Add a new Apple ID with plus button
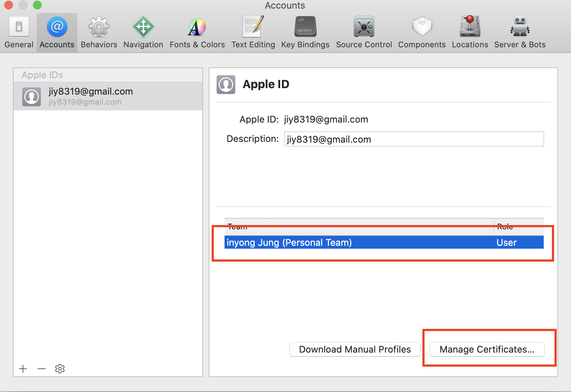 coord(23,369)
